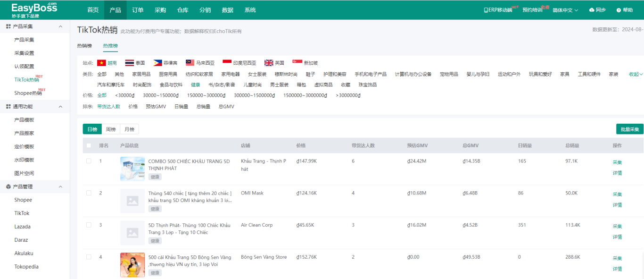Pick the Singapore flag site
Viewport: 644px width, 279px height.
point(297,63)
